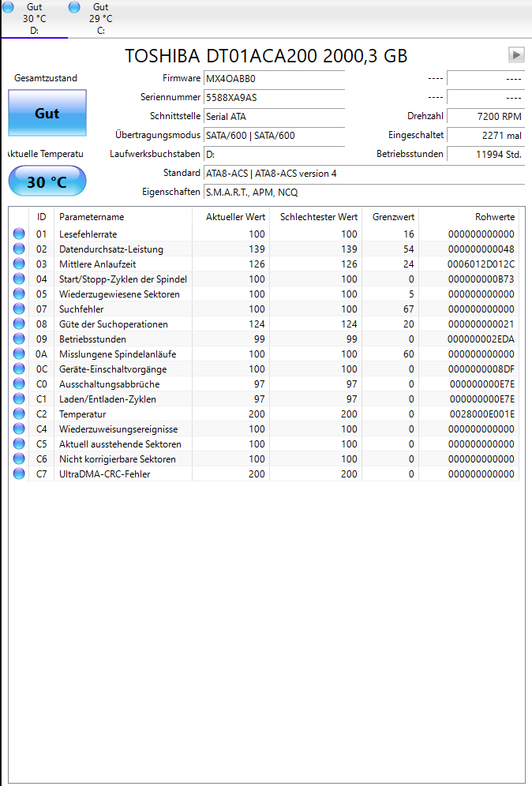Click the Standard field ATA8-ACS
Screen dimensions: 532x786
[364, 174]
